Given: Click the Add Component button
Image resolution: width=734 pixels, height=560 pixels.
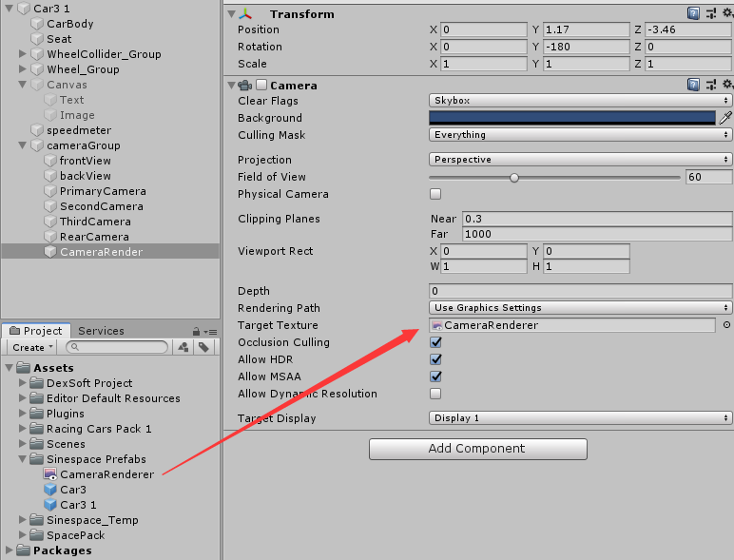Looking at the screenshot, I should pos(478,449).
